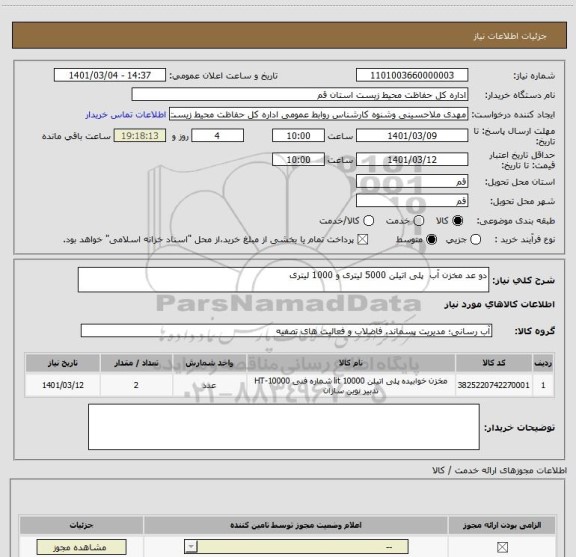Viewport: 576px width, 557px height.
Task: Click the نام کالا column header
Action: coord(350,363)
